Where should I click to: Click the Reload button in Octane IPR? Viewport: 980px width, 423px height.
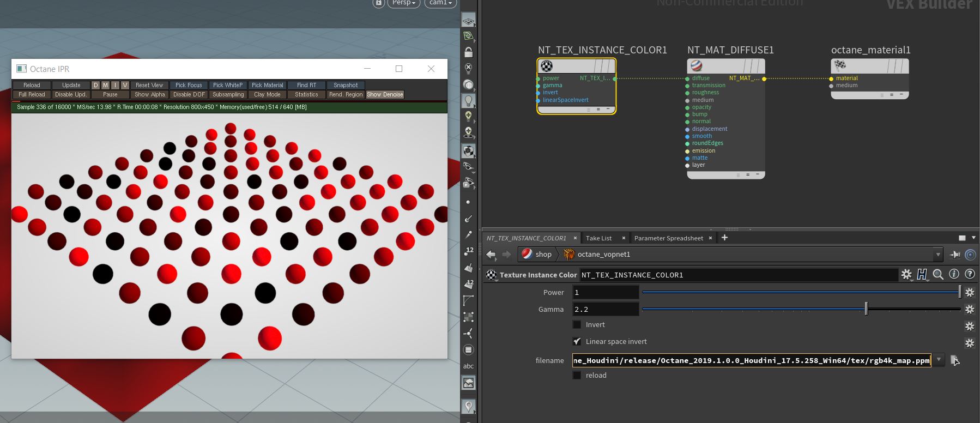tap(32, 85)
